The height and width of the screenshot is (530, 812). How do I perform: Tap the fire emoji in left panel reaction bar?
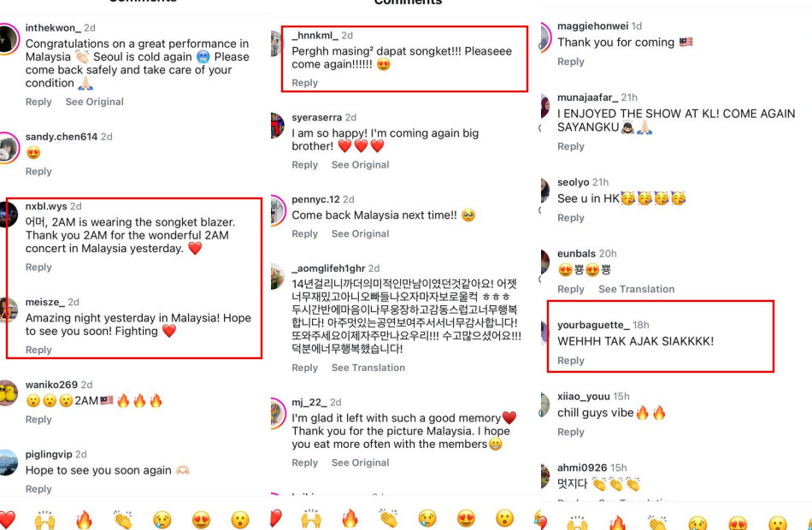coord(84,520)
